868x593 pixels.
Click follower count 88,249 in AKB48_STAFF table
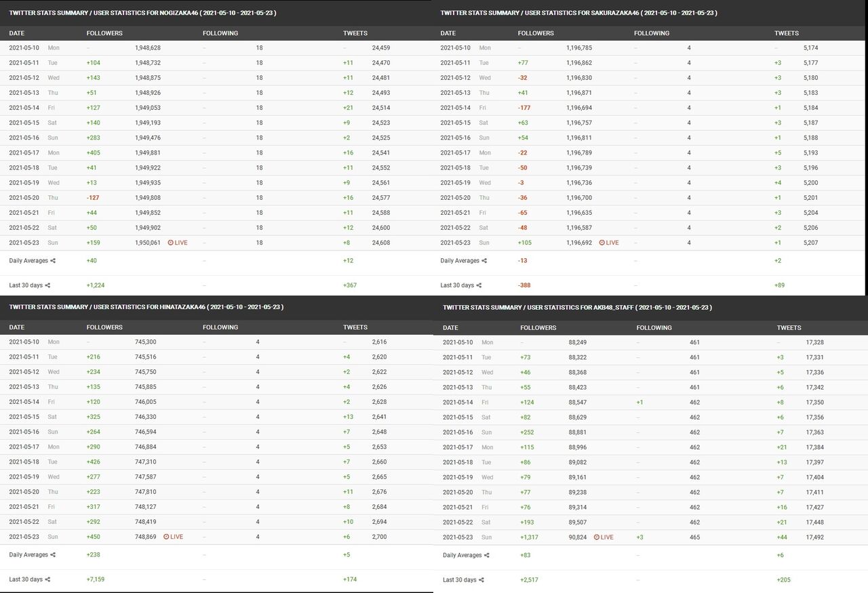[578, 343]
